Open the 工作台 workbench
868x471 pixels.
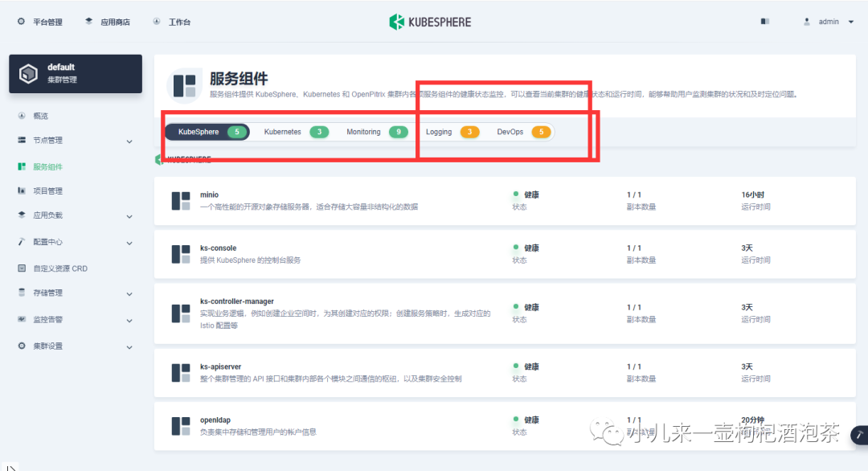172,23
